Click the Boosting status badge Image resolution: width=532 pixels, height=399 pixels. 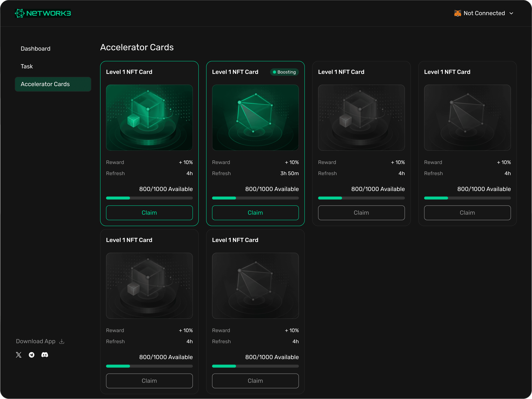click(x=284, y=72)
